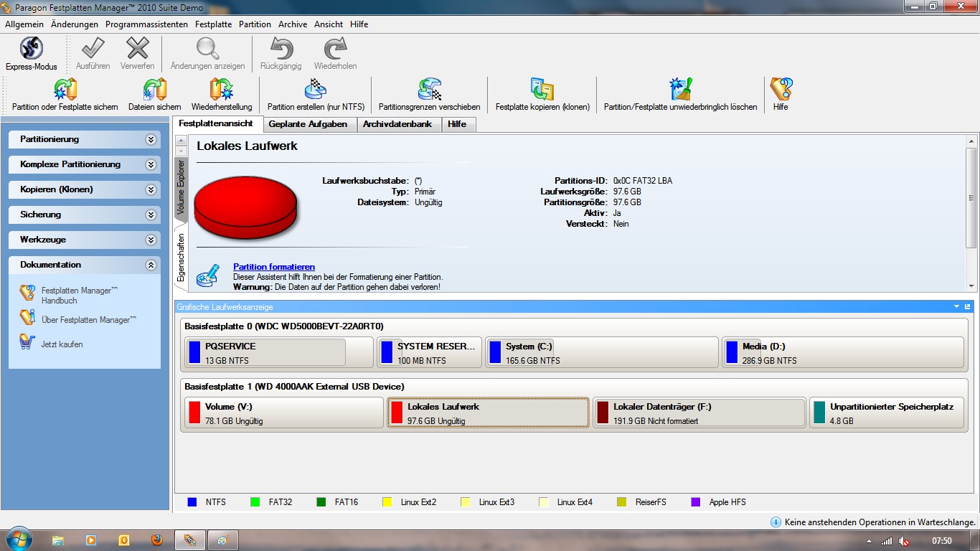This screenshot has width=980, height=551.
Task: Click the NTFS blue legend swatch
Action: [192, 502]
